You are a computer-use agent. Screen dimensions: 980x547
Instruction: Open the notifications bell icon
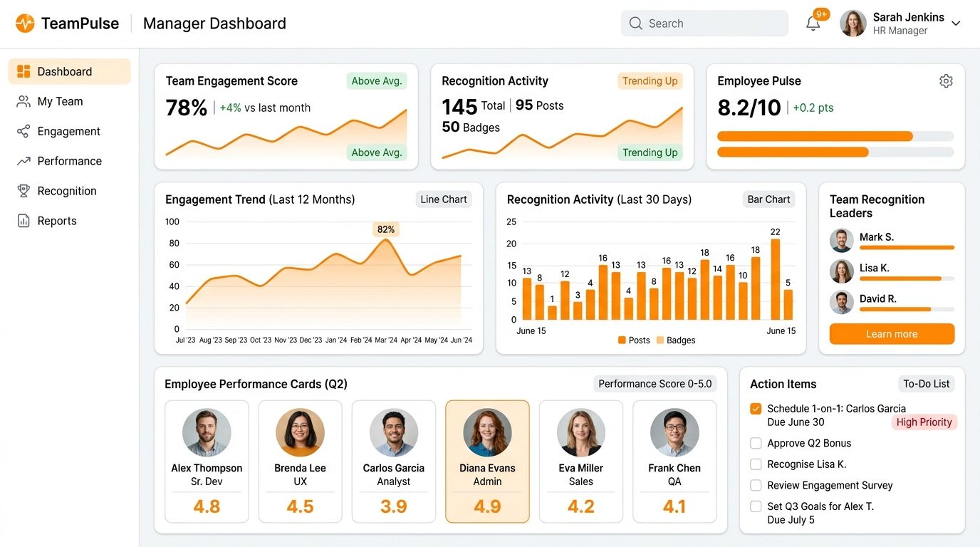[x=813, y=24]
